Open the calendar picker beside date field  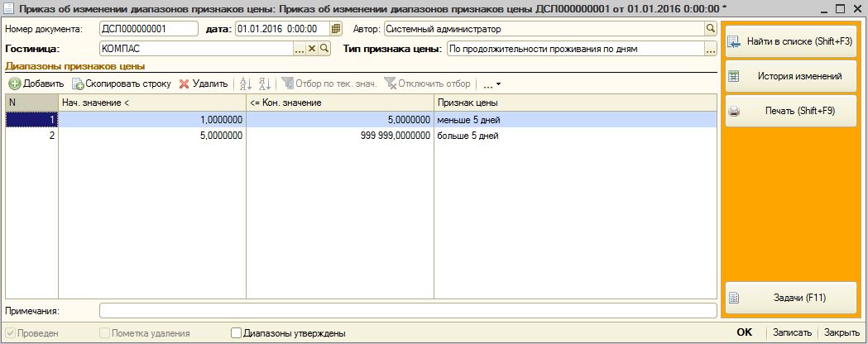click(x=336, y=29)
